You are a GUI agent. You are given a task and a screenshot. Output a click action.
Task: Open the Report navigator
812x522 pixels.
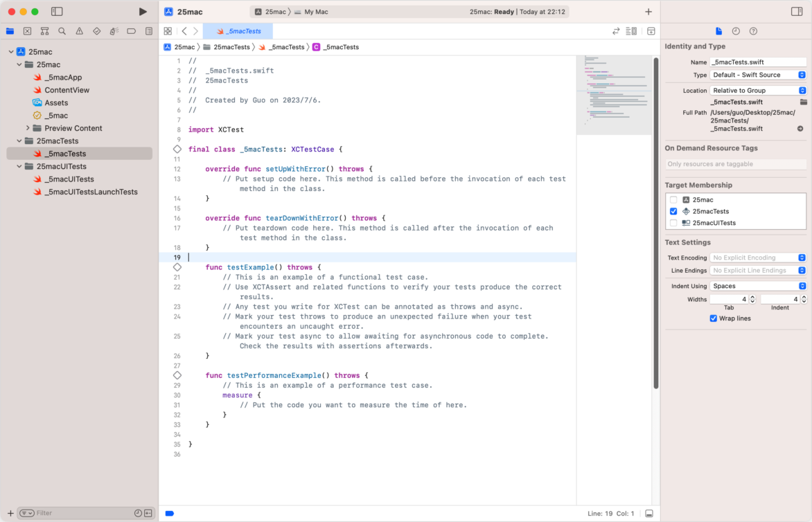click(149, 31)
